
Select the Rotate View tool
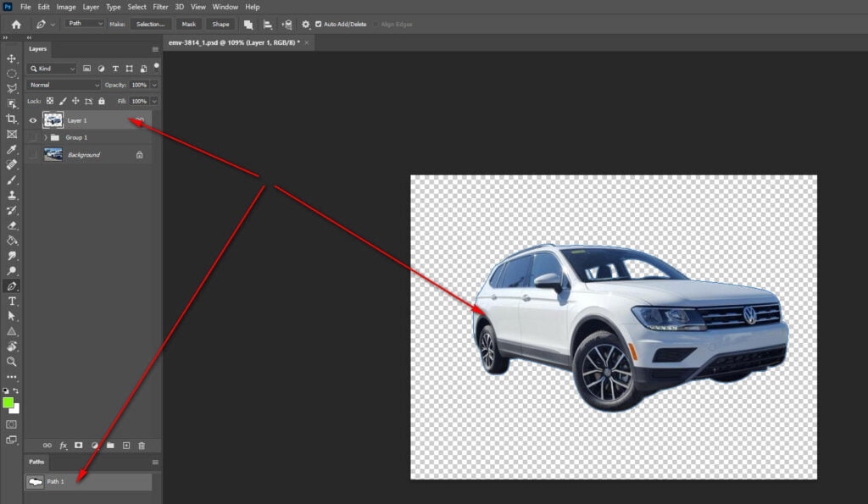(x=11, y=346)
